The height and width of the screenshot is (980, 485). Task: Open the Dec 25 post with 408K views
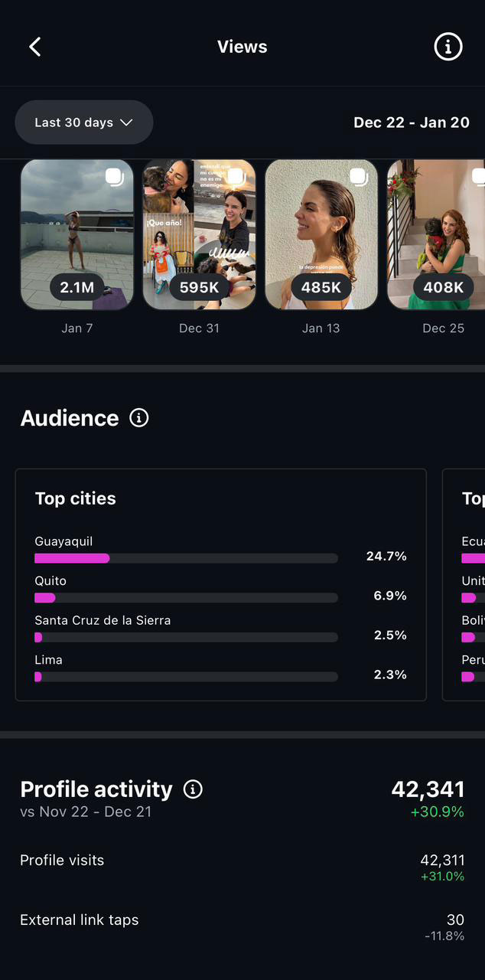(x=436, y=234)
